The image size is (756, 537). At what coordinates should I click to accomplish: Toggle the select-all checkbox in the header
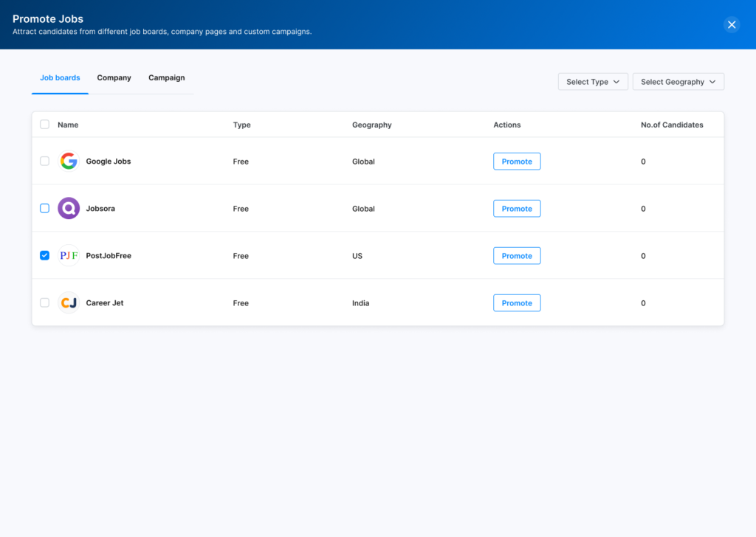click(44, 125)
